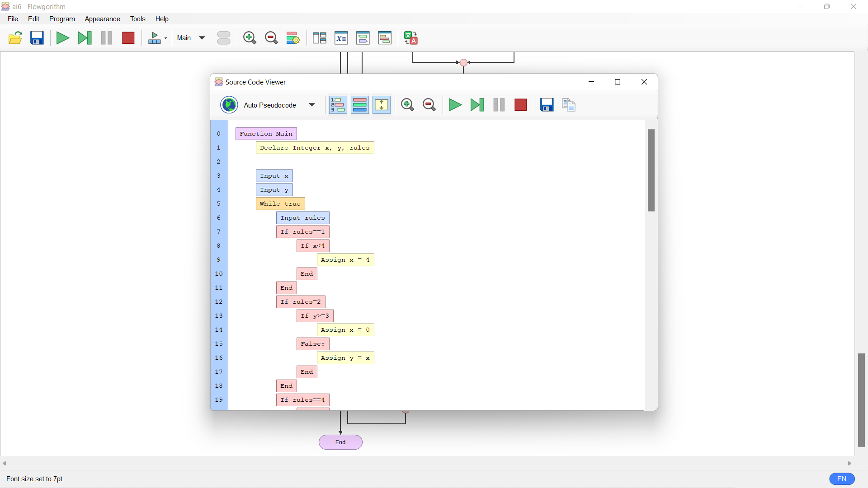Select the End terminal shape in flowchart
This screenshot has width=868, height=488.
pos(340,442)
